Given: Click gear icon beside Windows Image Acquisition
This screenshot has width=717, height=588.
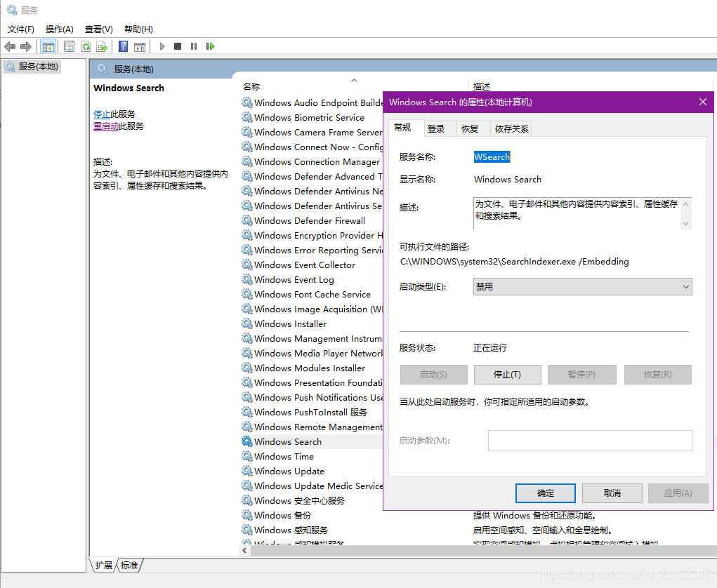Looking at the screenshot, I should click(247, 309).
